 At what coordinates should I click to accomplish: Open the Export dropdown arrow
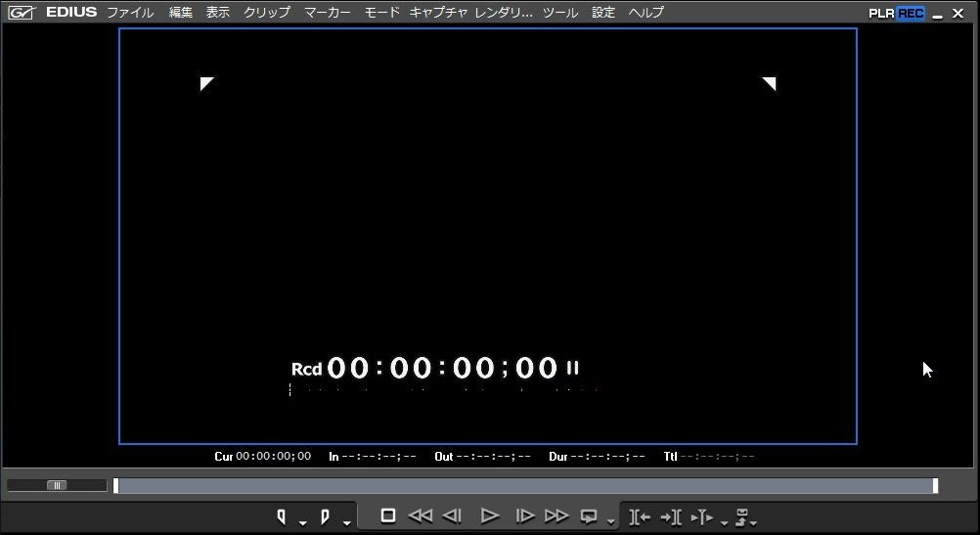coord(754,522)
